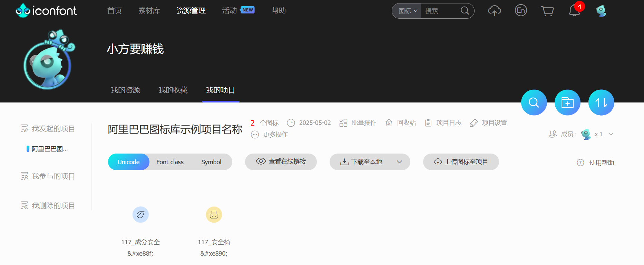Switch to Font class mode
The height and width of the screenshot is (265, 644).
pos(170,162)
